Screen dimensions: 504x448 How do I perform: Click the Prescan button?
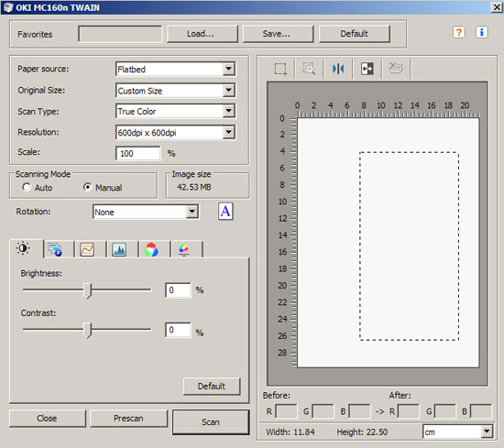pos(128,419)
